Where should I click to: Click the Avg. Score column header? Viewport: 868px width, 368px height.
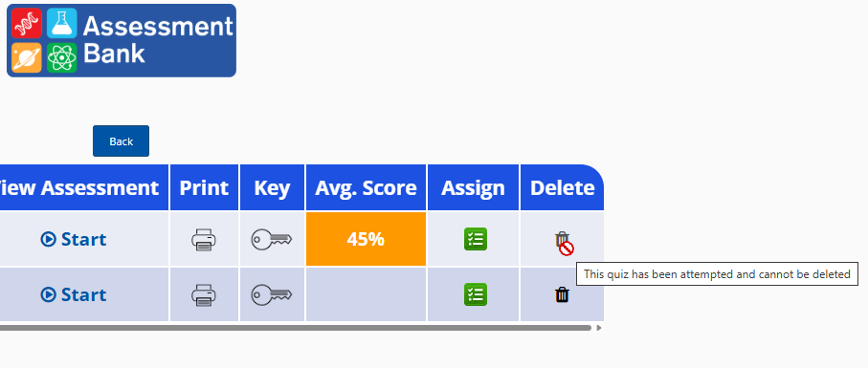coord(366,188)
